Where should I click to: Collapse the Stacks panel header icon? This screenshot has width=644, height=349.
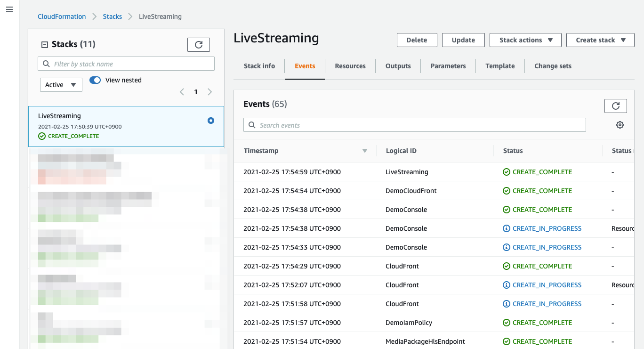(45, 45)
